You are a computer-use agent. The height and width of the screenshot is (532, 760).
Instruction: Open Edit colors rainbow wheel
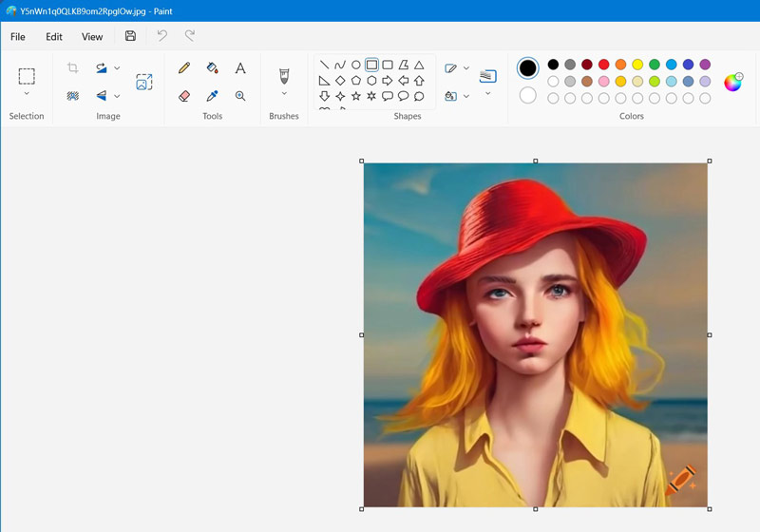click(732, 82)
